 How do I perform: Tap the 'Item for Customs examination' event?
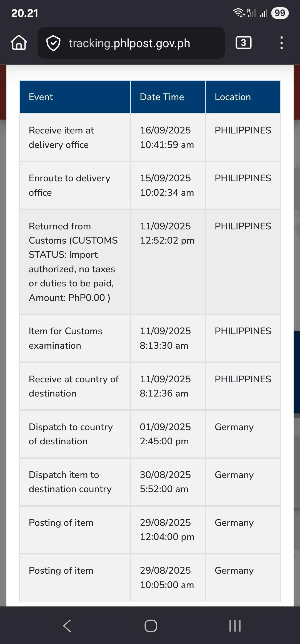tap(66, 338)
